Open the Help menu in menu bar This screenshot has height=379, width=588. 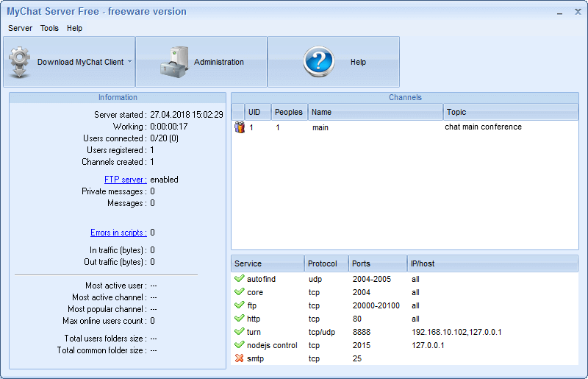click(x=74, y=28)
